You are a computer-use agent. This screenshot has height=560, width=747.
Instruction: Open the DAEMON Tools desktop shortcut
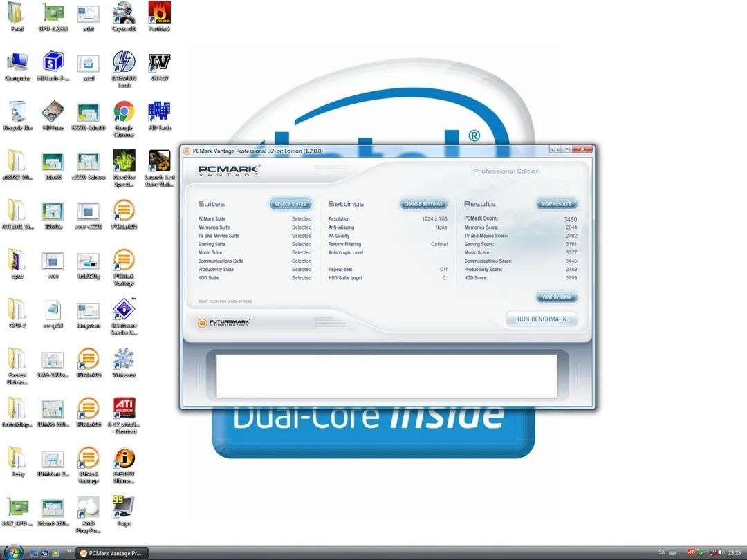(124, 69)
